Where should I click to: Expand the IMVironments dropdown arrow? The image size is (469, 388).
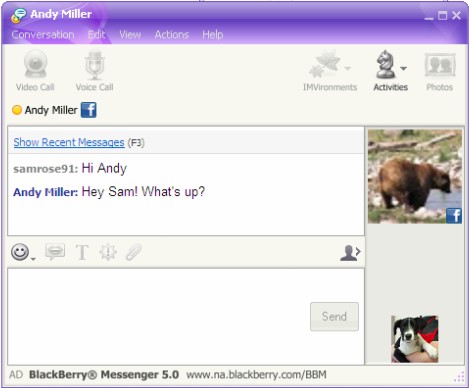pyautogui.click(x=348, y=68)
